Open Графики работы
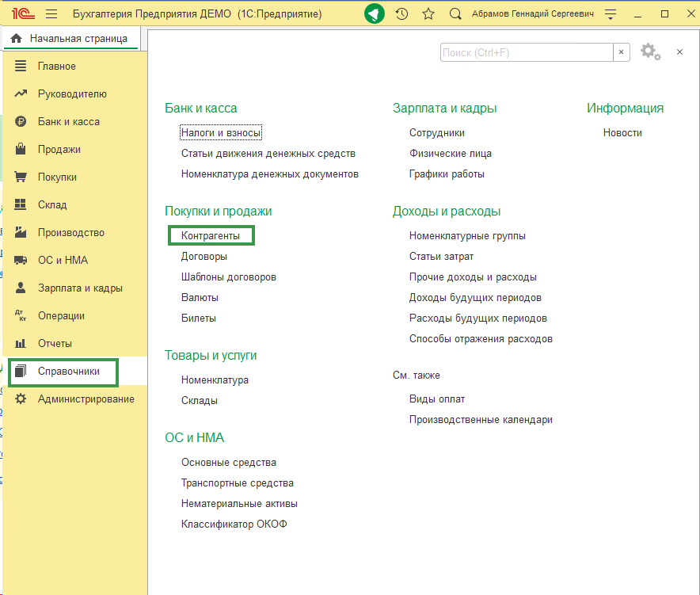The image size is (700, 595). click(x=447, y=174)
